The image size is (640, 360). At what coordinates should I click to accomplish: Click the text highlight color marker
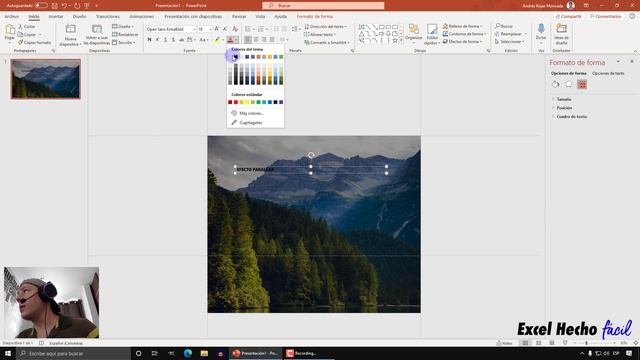pos(218,40)
